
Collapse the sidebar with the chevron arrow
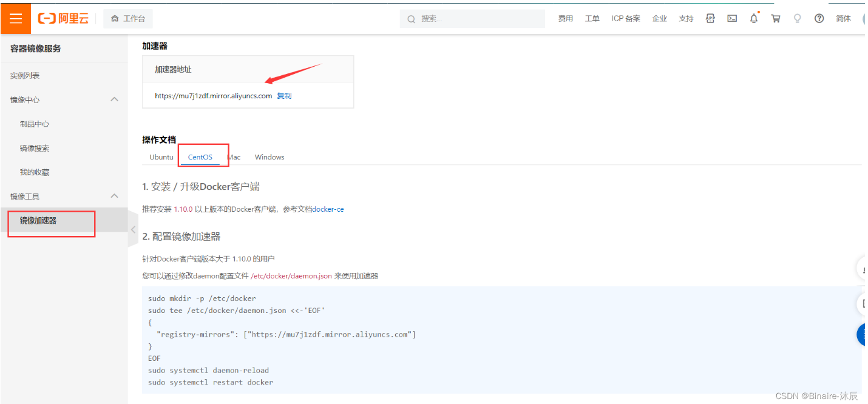coord(133,229)
